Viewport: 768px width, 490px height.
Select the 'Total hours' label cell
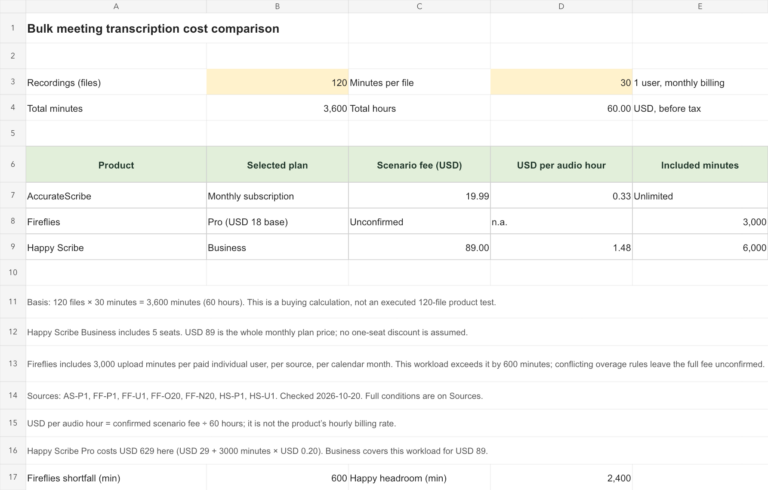tap(419, 108)
